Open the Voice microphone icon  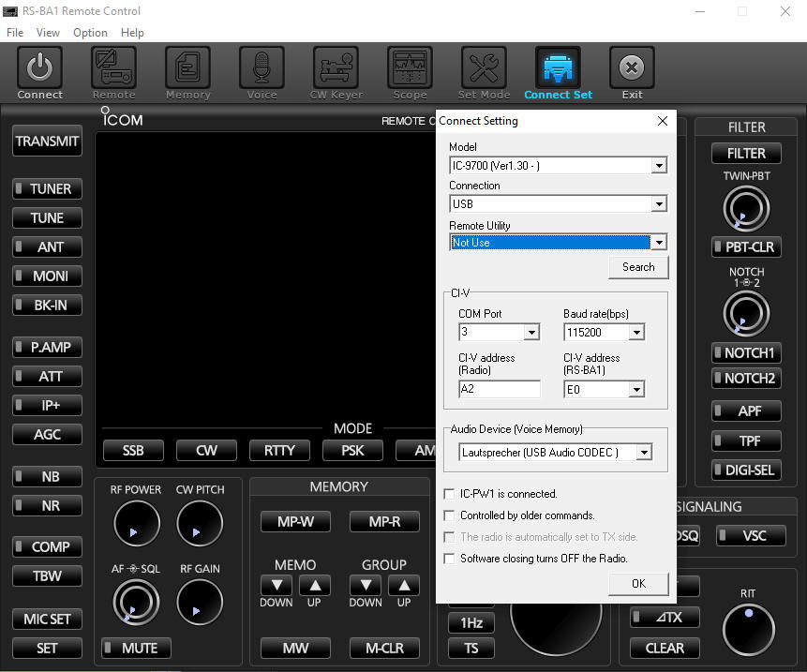click(x=262, y=67)
